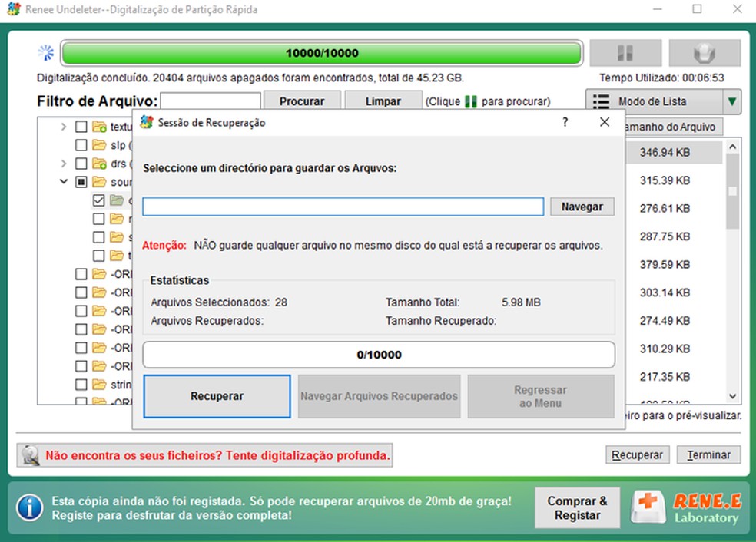The height and width of the screenshot is (542, 756).
Task: Click the folder icon of the textu row
Action: 99,127
